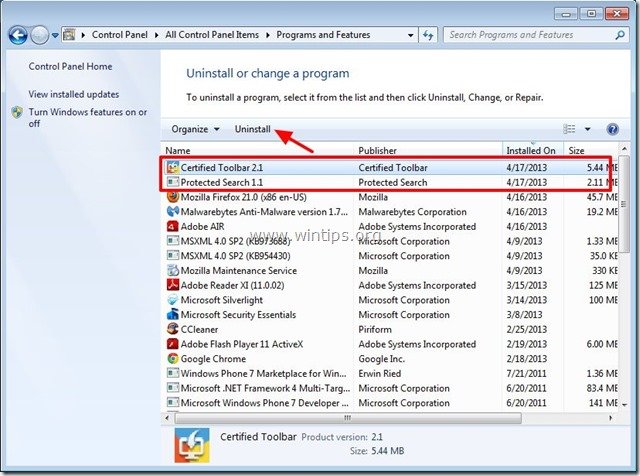Click the Uninstall toolbar button

252,129
